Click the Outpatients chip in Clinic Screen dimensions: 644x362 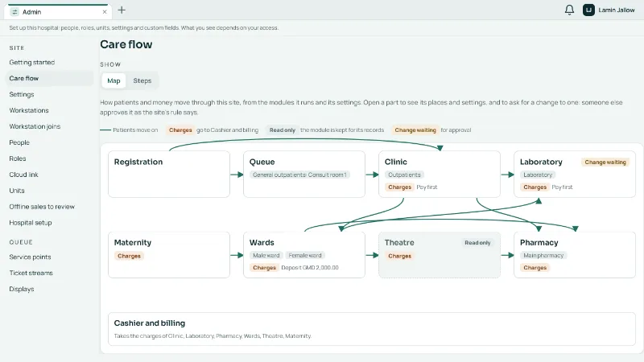pos(405,175)
